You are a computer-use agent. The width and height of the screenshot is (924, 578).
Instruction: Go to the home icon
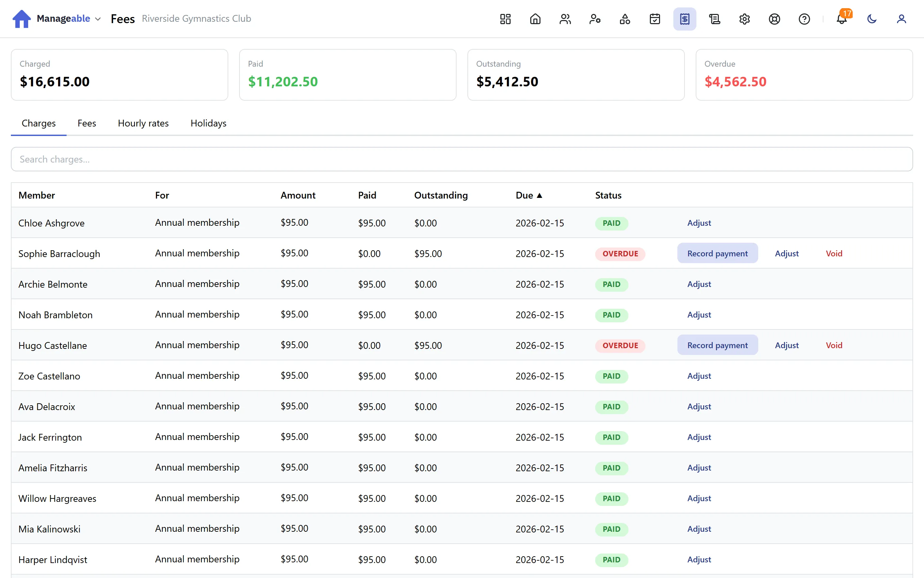(x=535, y=19)
